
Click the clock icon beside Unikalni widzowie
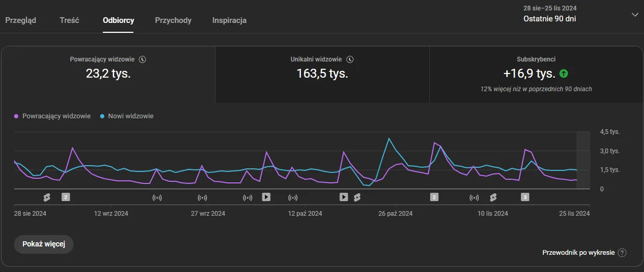click(x=350, y=59)
